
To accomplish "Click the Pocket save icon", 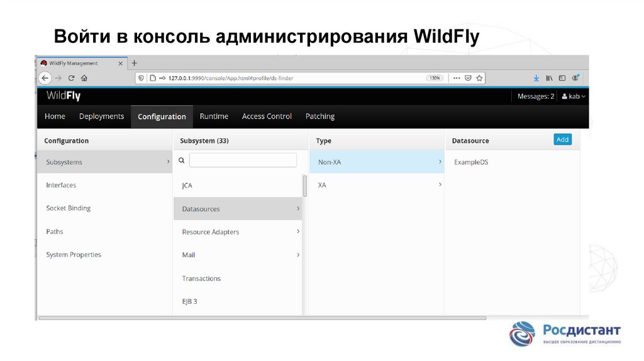I will coord(468,78).
